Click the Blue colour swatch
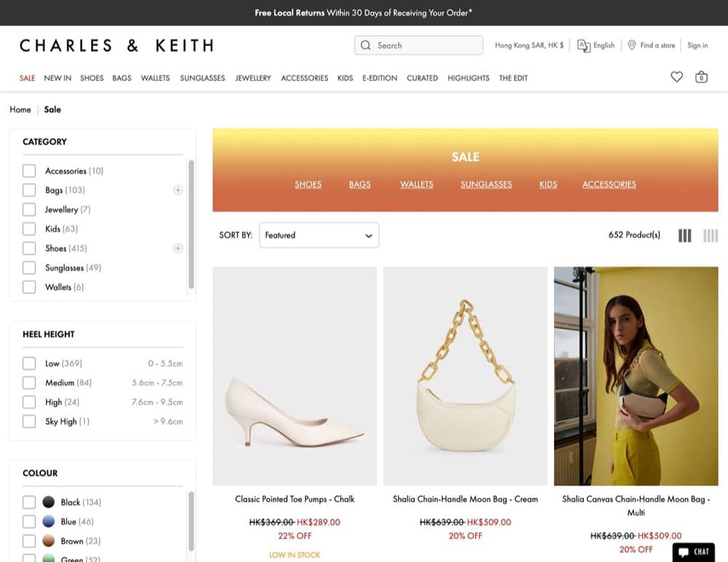The image size is (728, 562). [x=49, y=521]
